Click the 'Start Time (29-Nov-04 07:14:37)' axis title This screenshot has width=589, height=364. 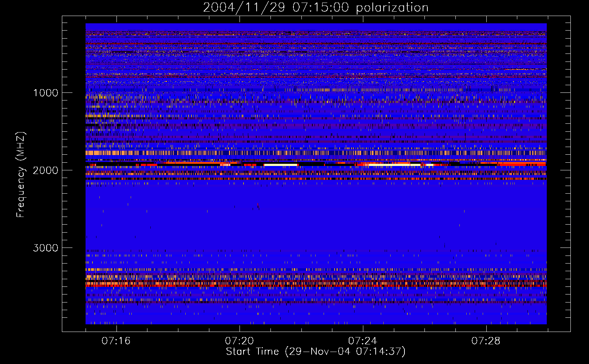[316, 352]
